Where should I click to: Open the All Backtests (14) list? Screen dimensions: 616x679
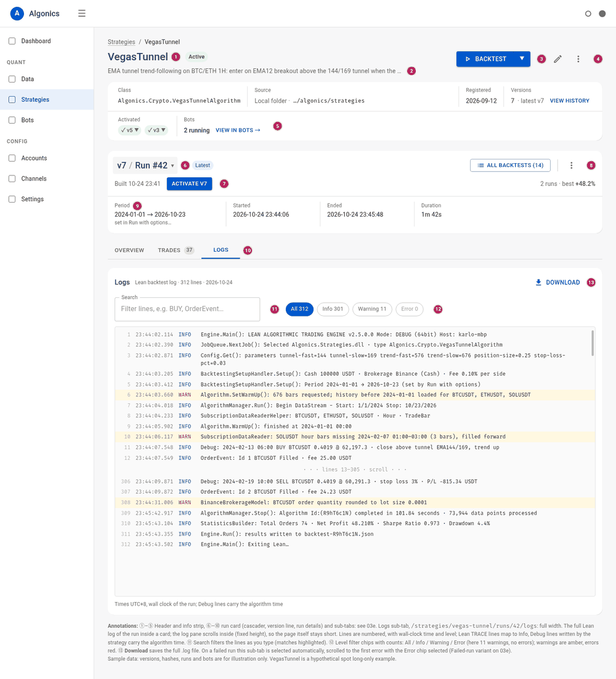point(510,166)
